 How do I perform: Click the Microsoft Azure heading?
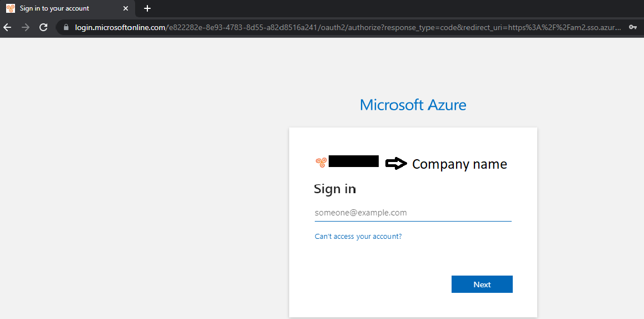(x=413, y=105)
